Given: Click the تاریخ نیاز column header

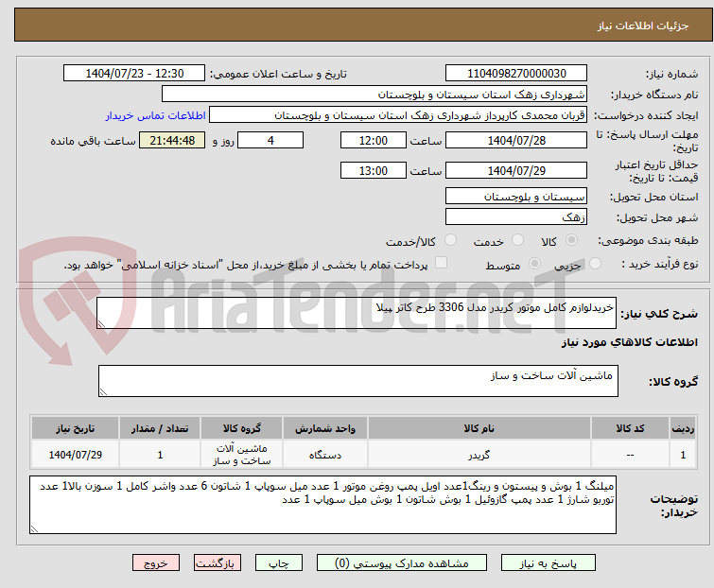Looking at the screenshot, I should point(75,428).
